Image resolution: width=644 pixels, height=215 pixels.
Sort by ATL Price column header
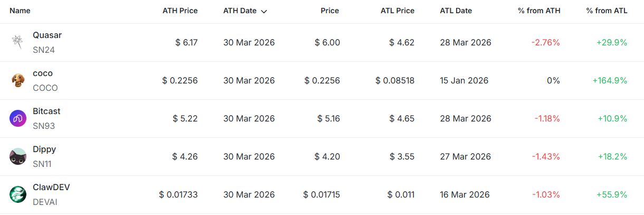point(397,11)
